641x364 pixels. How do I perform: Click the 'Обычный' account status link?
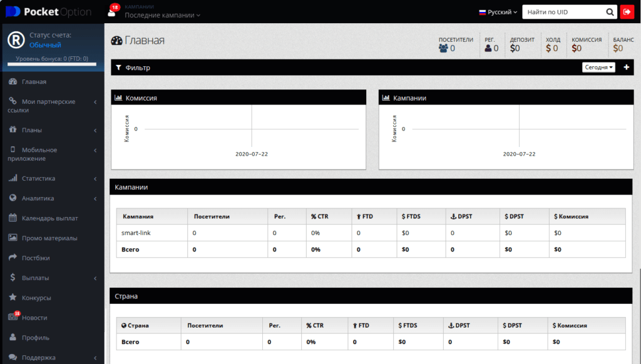[x=45, y=45]
